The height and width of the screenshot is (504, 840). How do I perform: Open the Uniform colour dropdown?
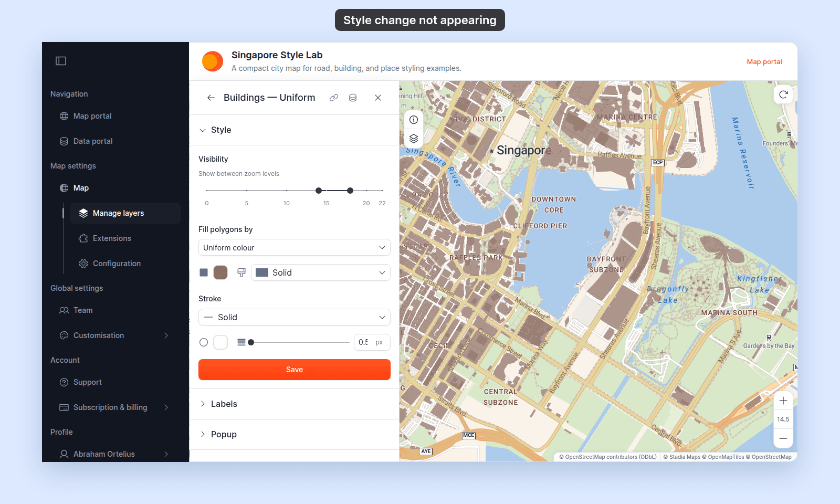coord(295,248)
